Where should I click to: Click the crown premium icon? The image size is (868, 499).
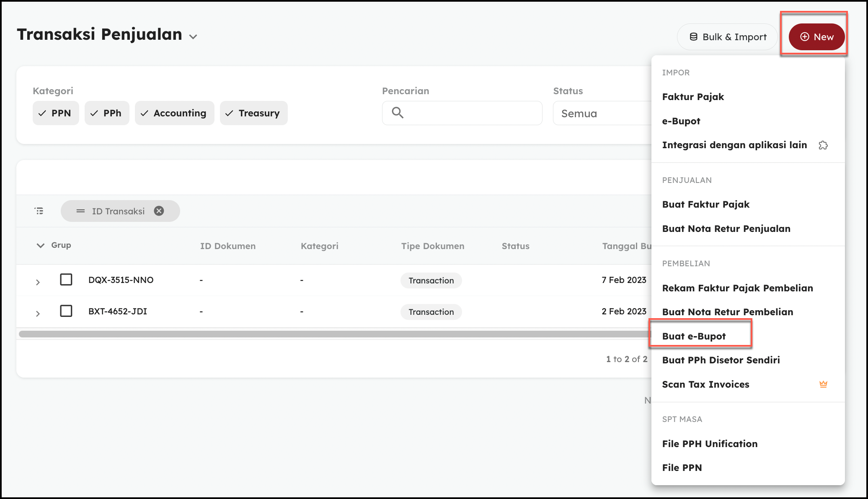823,384
